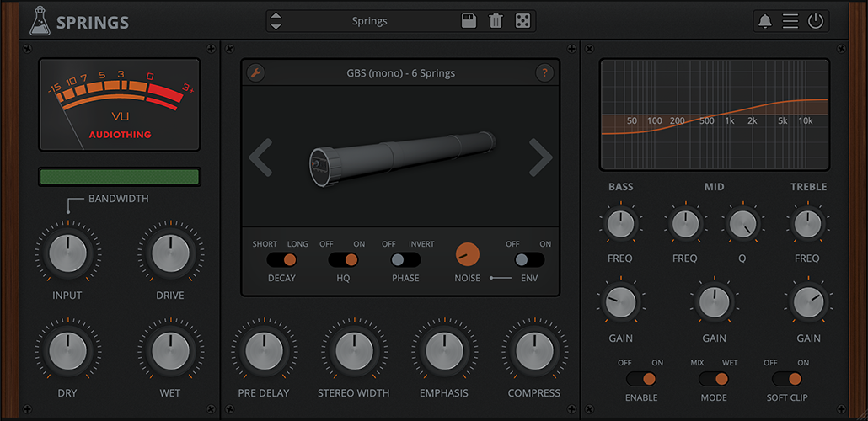Click the orange NOISE knob
Screen dimensions: 868x421
(467, 254)
